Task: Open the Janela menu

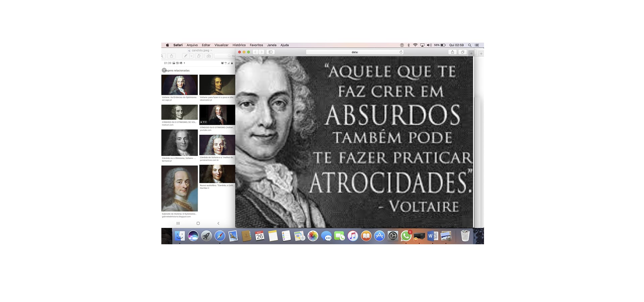Action: pyautogui.click(x=272, y=45)
